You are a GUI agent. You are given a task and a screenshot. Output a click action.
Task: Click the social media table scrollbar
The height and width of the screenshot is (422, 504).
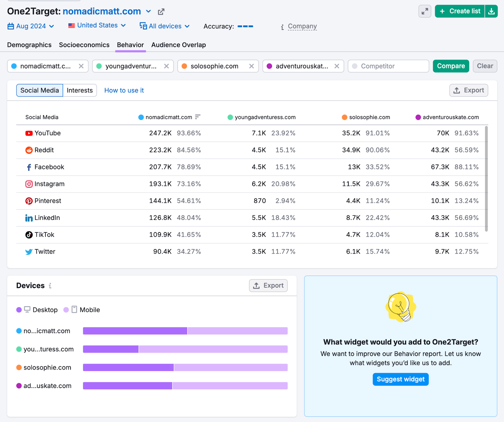[x=486, y=179]
